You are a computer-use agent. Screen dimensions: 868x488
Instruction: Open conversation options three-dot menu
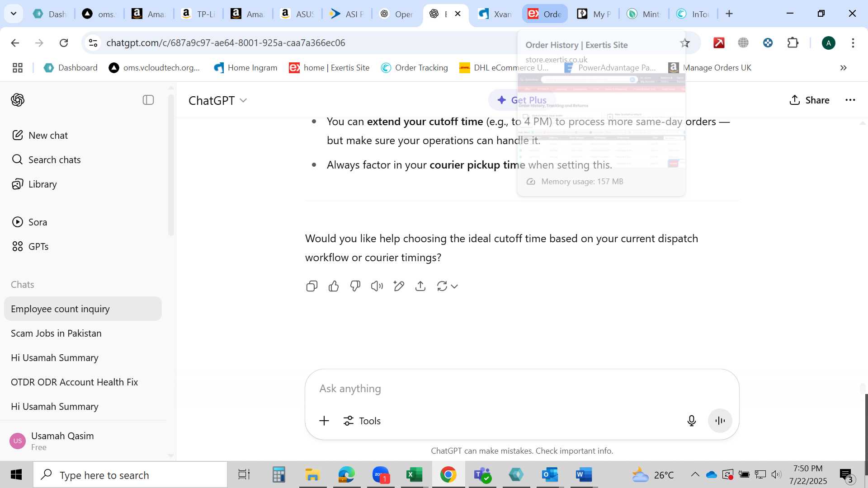point(850,100)
